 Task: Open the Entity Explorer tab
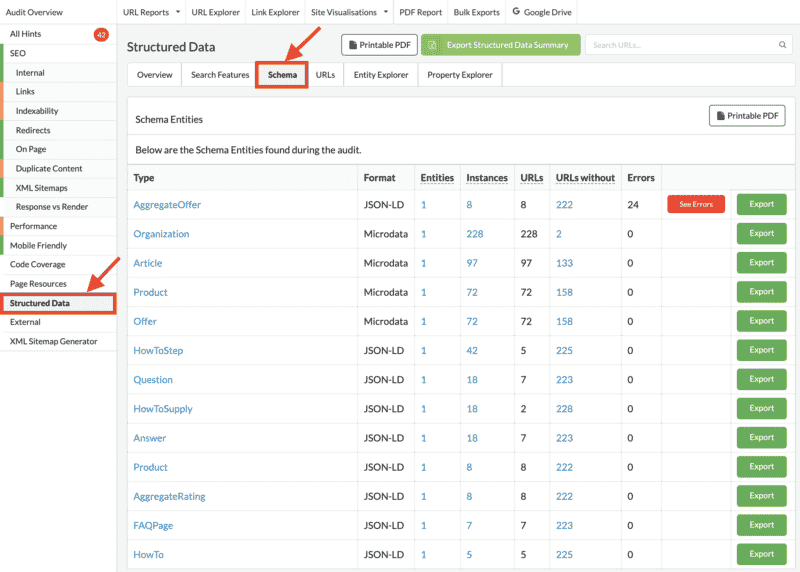click(381, 75)
